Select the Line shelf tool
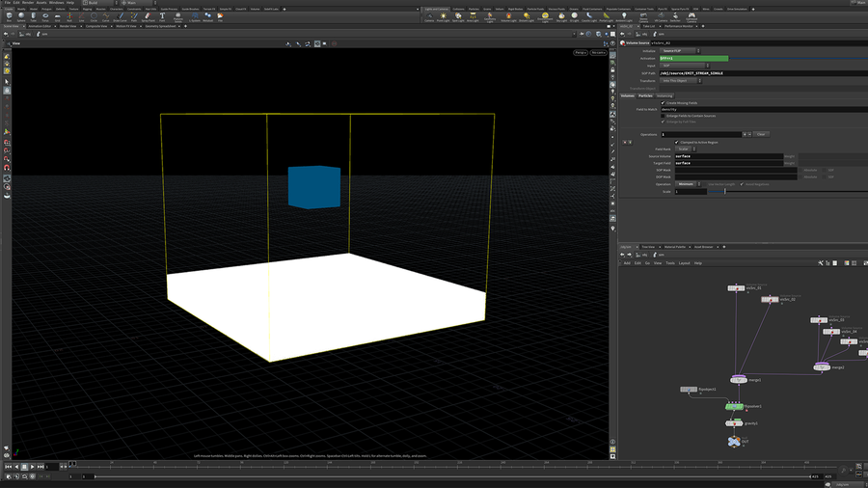Screen dimensions: 868x488 point(81,17)
